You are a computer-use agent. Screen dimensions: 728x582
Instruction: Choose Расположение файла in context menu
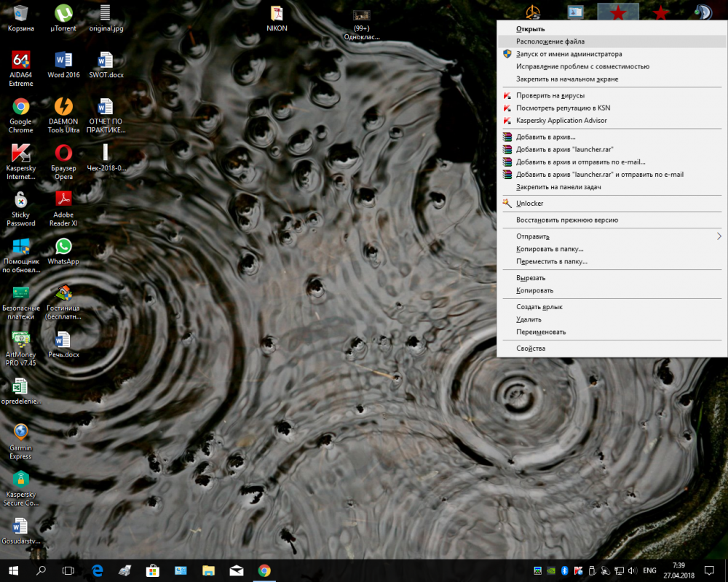click(550, 41)
